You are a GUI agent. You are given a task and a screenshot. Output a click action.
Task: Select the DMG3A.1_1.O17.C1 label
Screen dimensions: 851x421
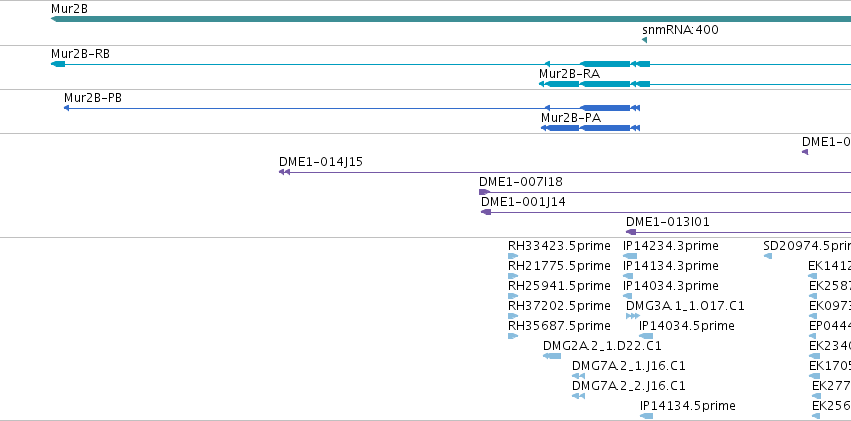(x=685, y=306)
